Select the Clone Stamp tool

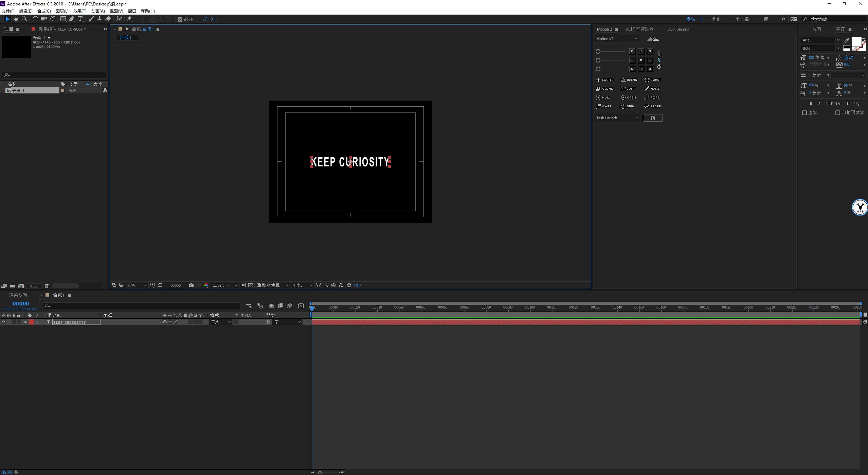pos(100,19)
